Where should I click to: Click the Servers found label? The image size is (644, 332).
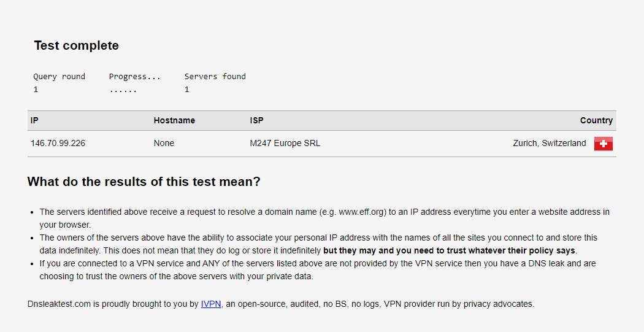tap(215, 77)
